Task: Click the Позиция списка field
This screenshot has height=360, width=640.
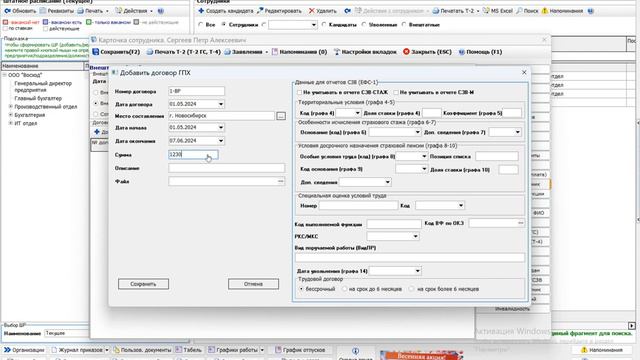Action: tap(497, 156)
